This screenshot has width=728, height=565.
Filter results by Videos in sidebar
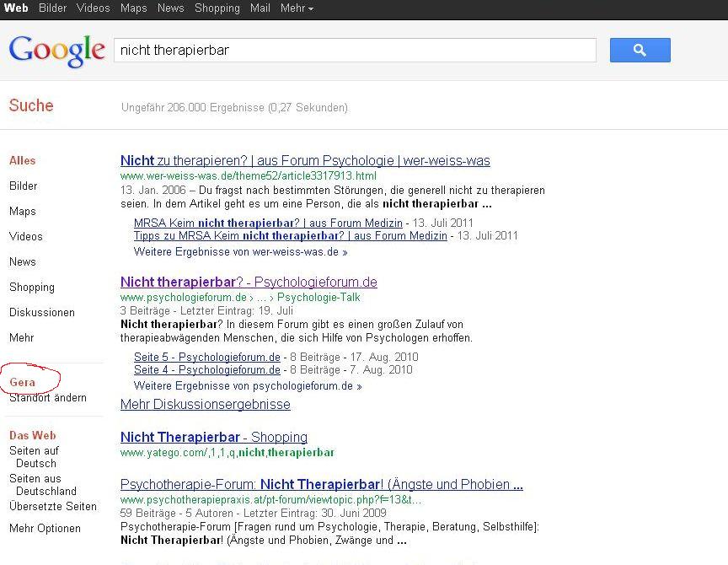tap(26, 236)
